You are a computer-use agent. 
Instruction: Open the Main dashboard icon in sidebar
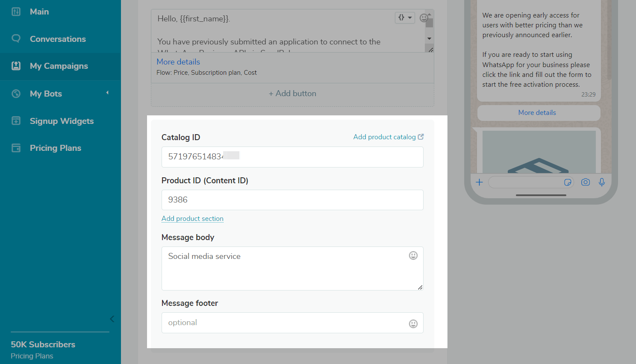click(16, 12)
